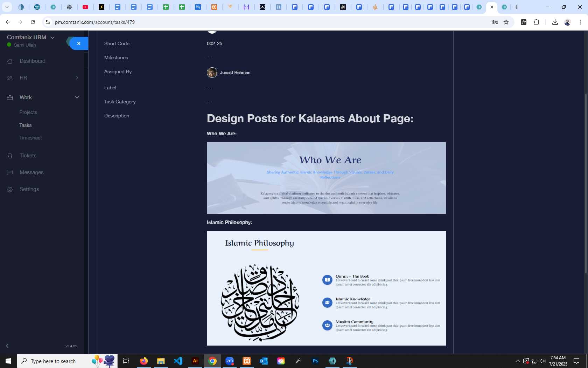Open File Explorer from taskbar

[x=161, y=361]
